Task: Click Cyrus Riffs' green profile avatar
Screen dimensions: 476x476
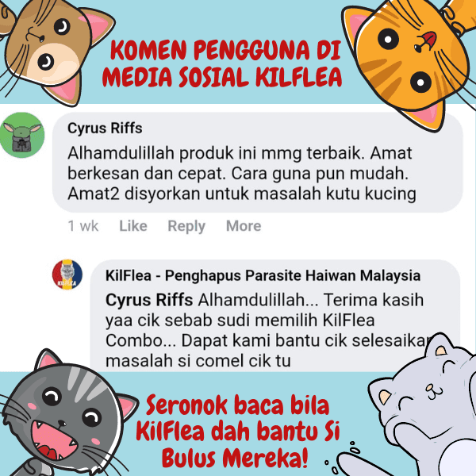Action: pos(22,135)
